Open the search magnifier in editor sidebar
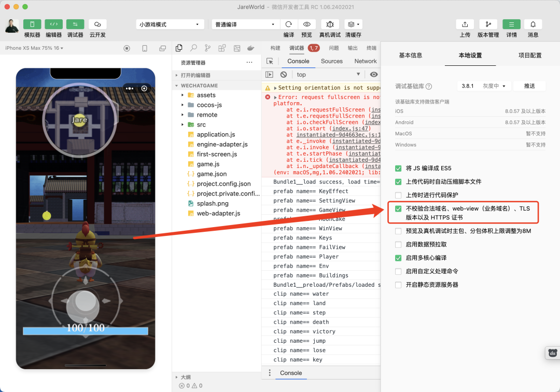The width and height of the screenshot is (560, 392). 193,48
